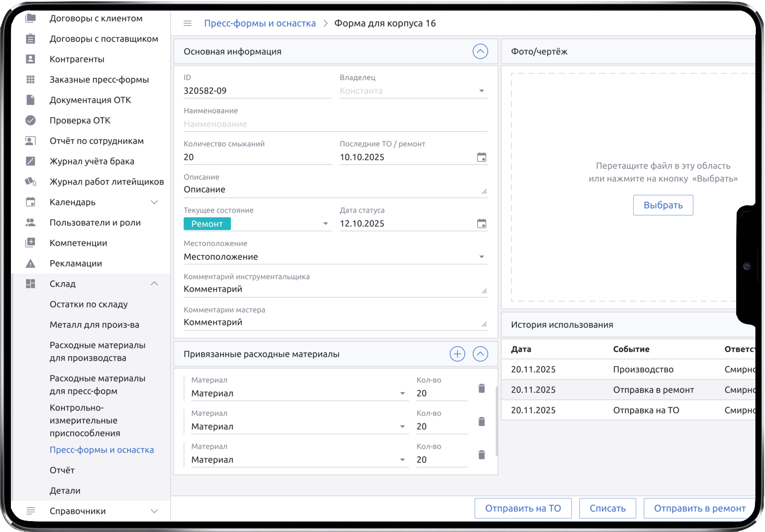The height and width of the screenshot is (532, 765).
Task: Collapse the Привязанные расходные материалы section
Action: pyautogui.click(x=480, y=354)
